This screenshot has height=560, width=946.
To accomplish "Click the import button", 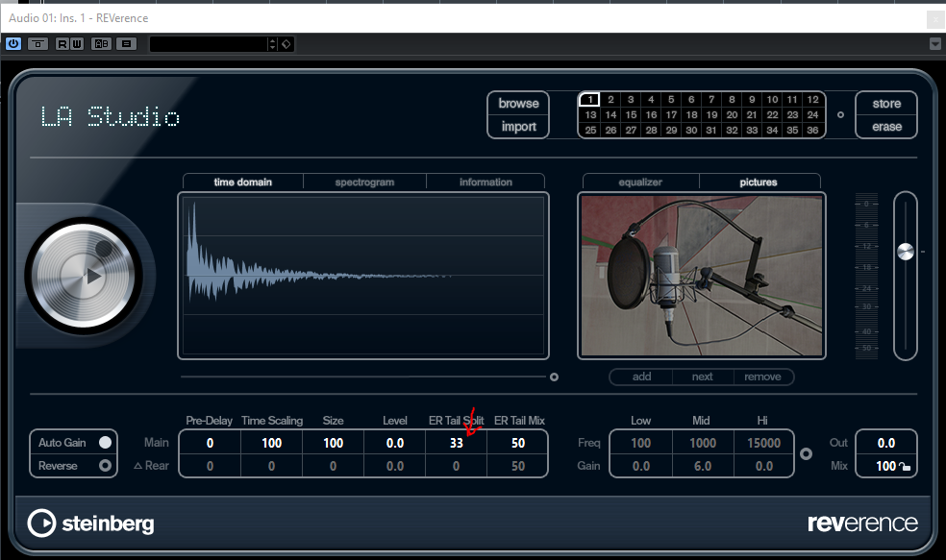I will pos(518,127).
